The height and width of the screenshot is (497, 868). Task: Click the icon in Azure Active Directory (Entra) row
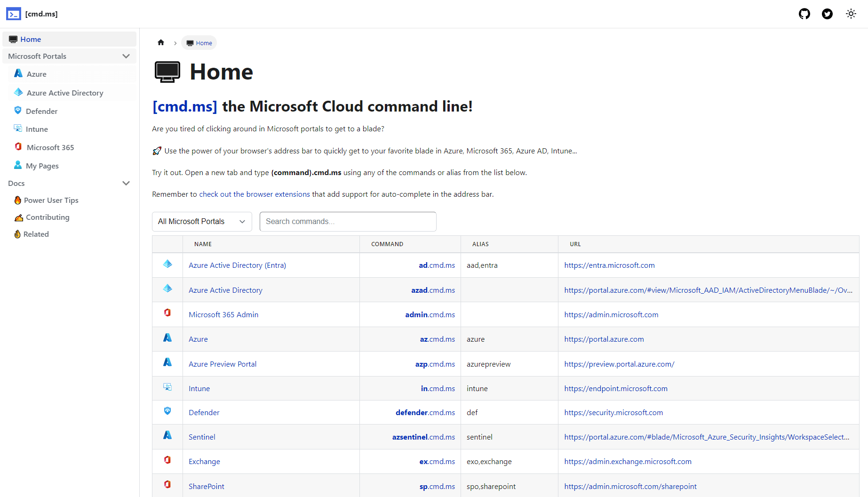coord(167,265)
